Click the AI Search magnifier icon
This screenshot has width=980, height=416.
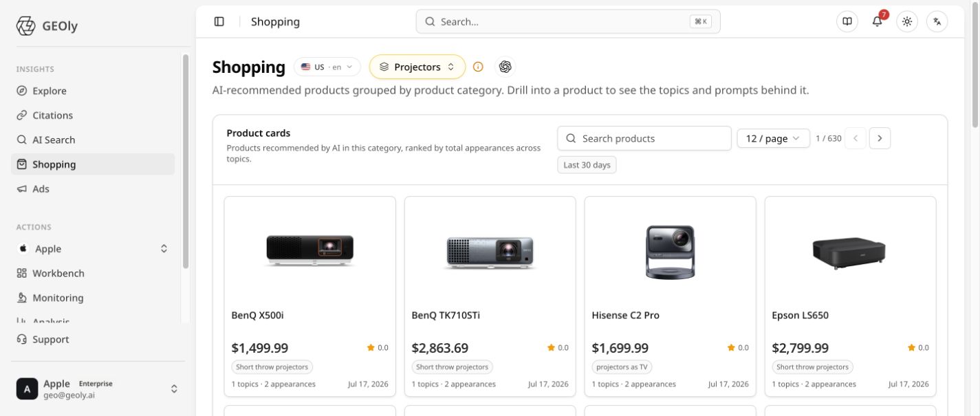click(22, 140)
